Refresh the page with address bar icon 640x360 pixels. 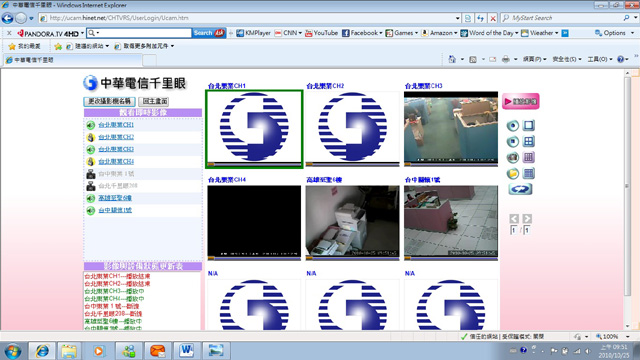click(x=480, y=18)
